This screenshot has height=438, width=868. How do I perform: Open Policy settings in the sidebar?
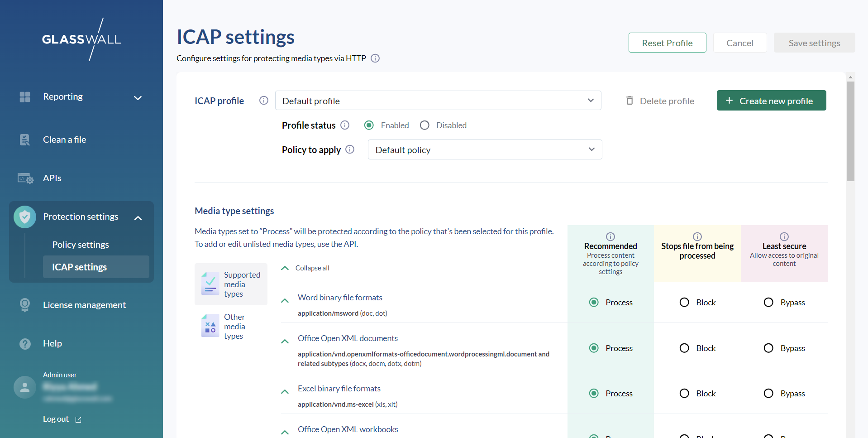point(81,245)
